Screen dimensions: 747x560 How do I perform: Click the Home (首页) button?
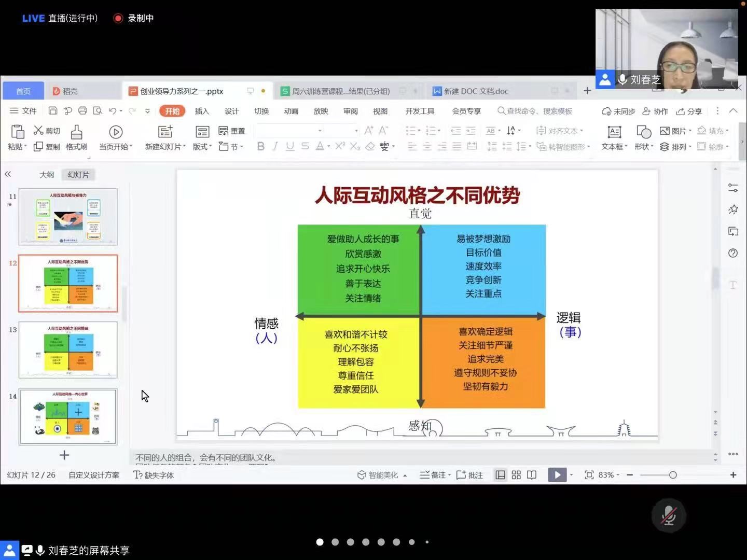point(23,91)
